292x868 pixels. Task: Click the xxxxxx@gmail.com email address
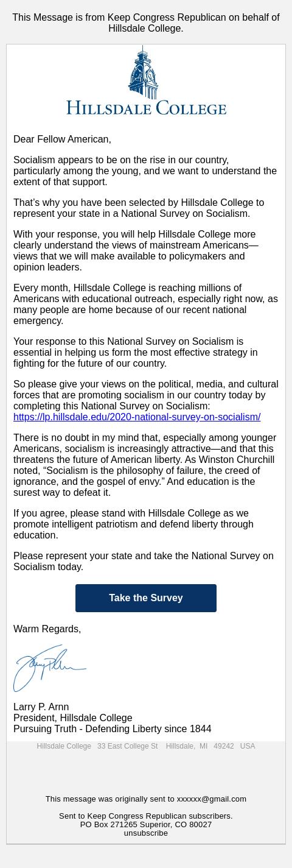[212, 799]
